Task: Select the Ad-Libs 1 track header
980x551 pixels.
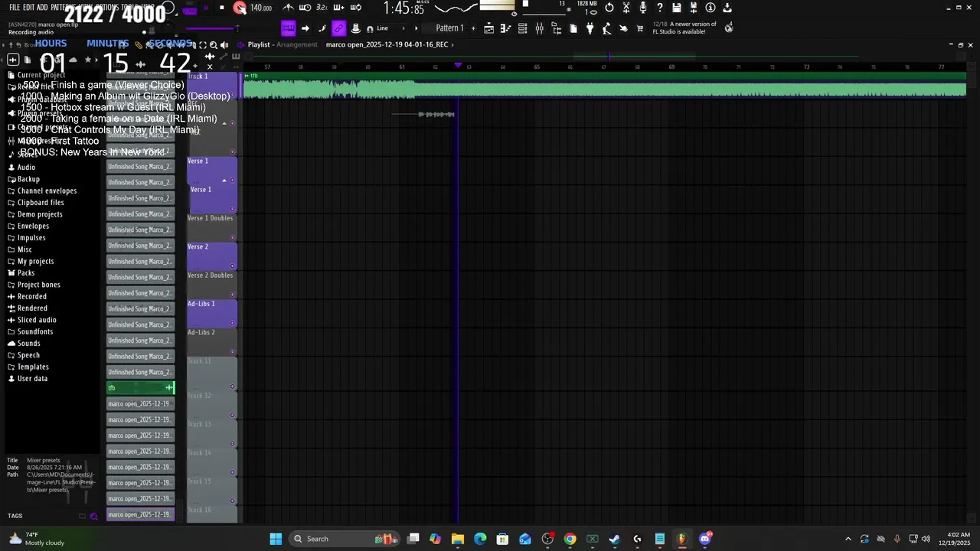Action: tap(211, 313)
